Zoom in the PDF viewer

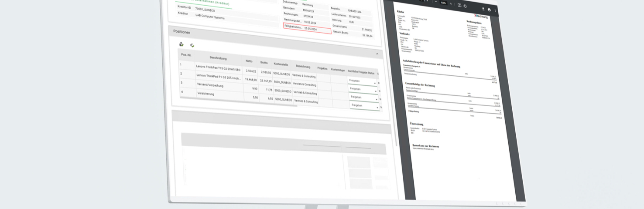451,3
